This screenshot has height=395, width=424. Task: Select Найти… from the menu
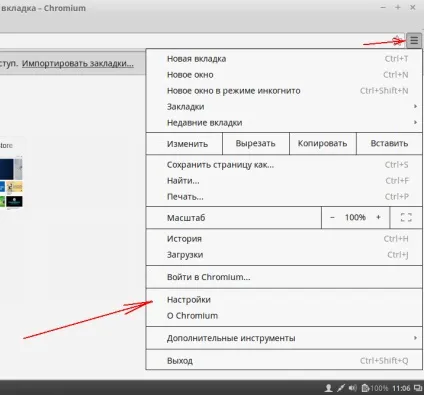click(284, 181)
